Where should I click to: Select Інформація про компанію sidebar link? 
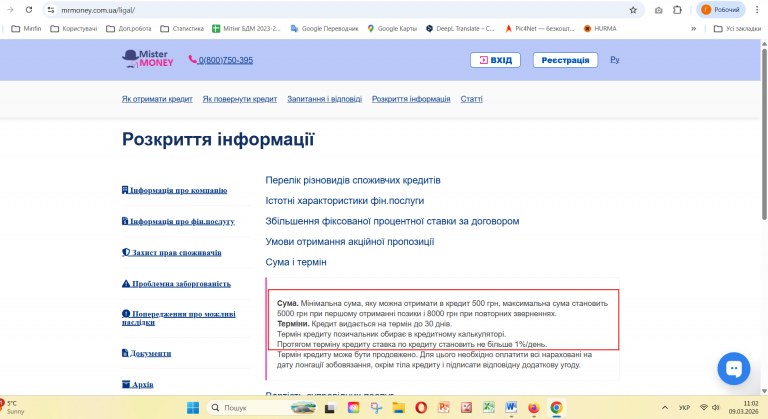point(174,190)
